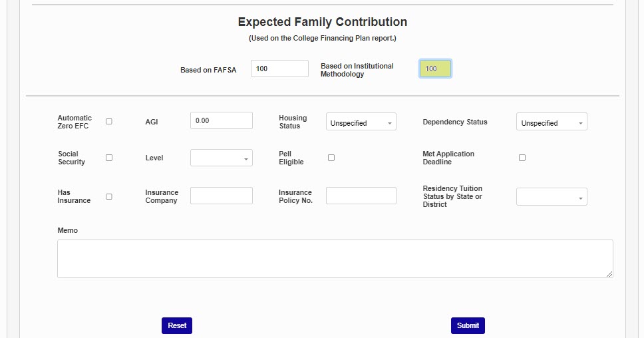Click the Dependency Status dropdown arrow

pos(581,123)
